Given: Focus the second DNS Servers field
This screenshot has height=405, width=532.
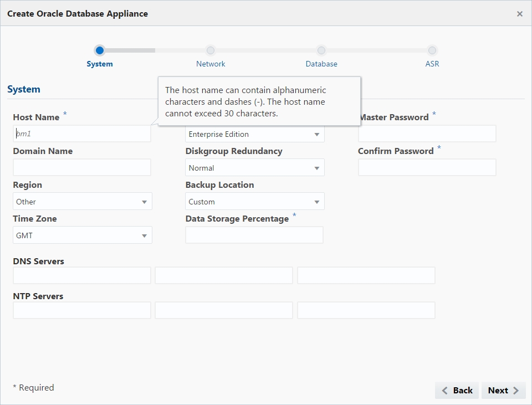Looking at the screenshot, I should coord(224,275).
